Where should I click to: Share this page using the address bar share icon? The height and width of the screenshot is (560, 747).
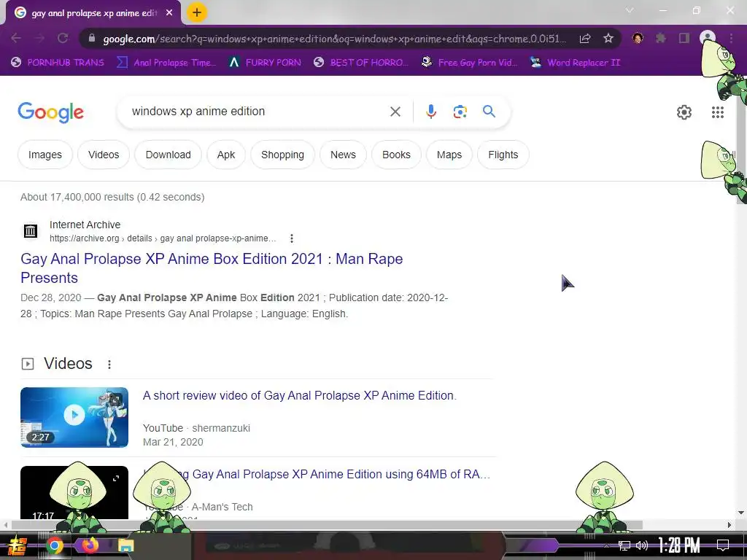click(585, 39)
